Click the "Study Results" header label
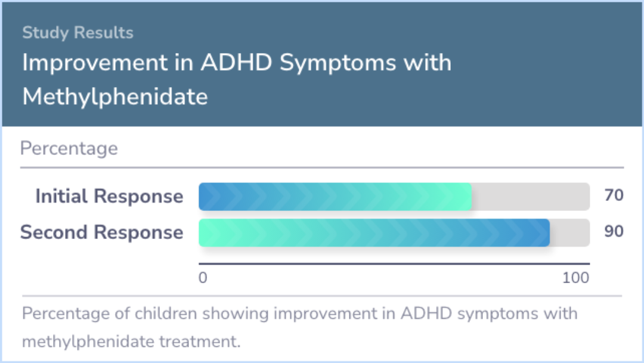644x363 pixels. tap(78, 33)
